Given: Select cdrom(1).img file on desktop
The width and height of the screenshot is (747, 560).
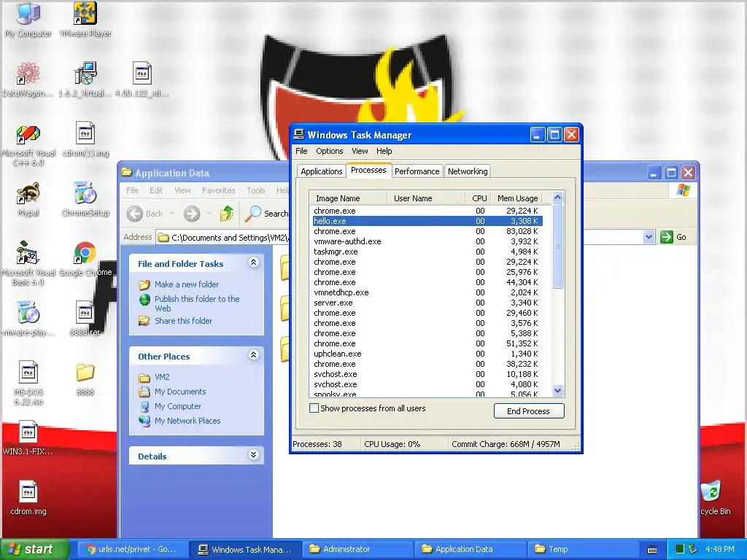Looking at the screenshot, I should click(x=85, y=139).
